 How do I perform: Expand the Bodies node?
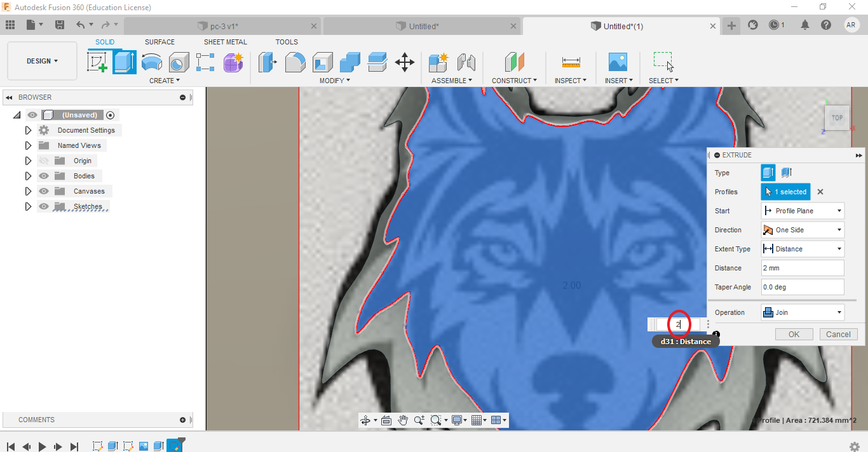click(28, 176)
